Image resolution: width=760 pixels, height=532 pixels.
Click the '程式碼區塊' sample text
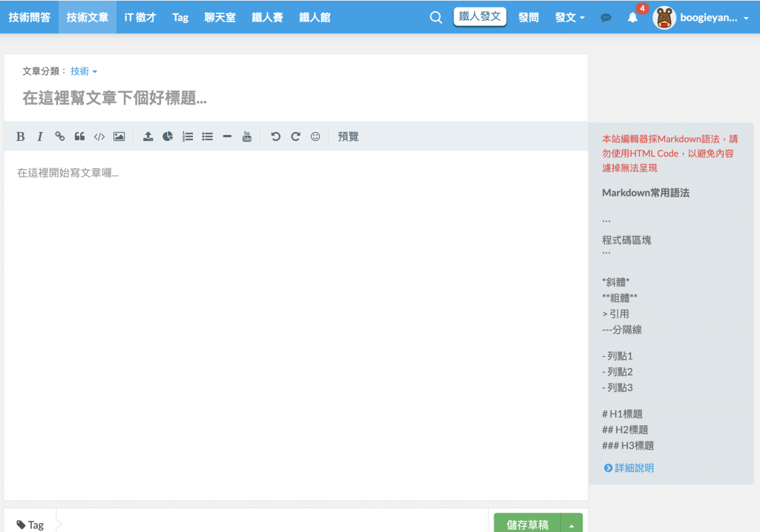click(626, 240)
